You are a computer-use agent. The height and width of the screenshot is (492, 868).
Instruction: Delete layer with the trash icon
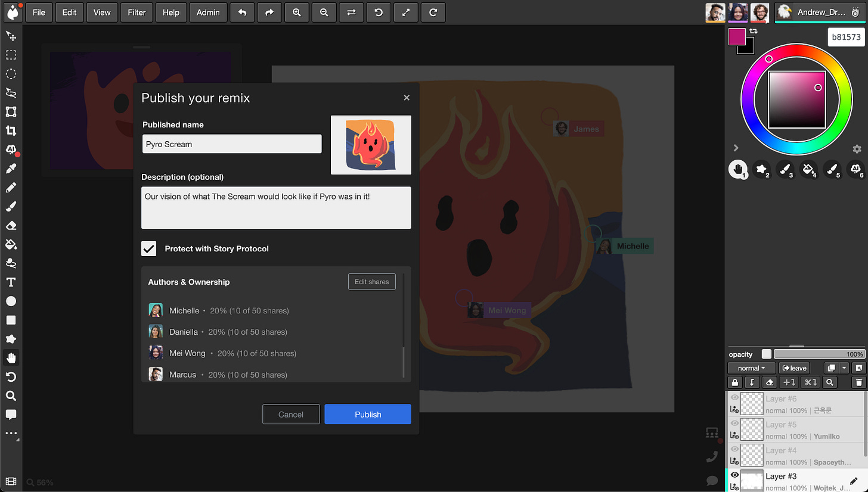coord(858,382)
